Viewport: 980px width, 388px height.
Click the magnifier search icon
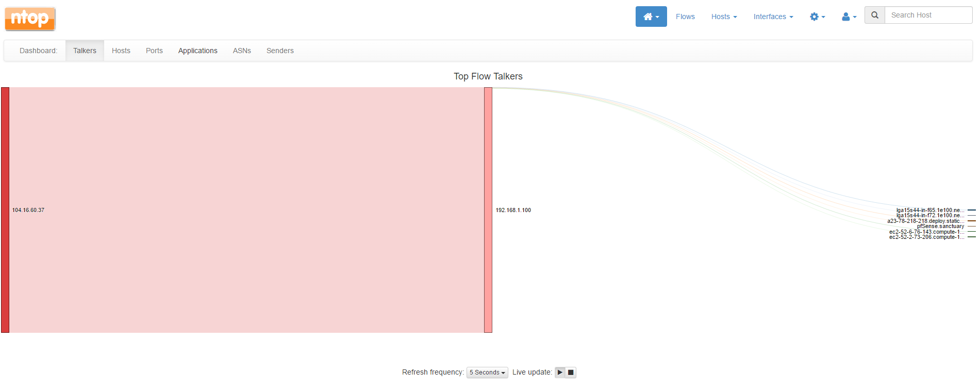(x=875, y=15)
